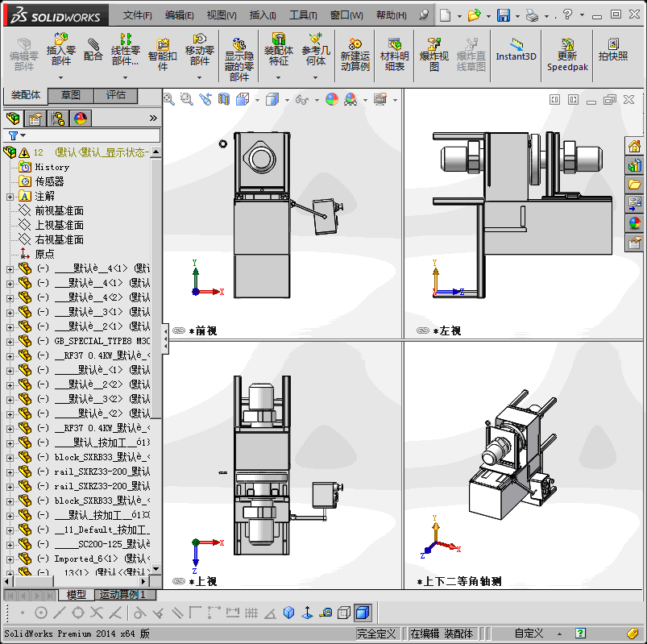Toggle Section View icon
Screen dimensions: 647x644
pos(224,99)
